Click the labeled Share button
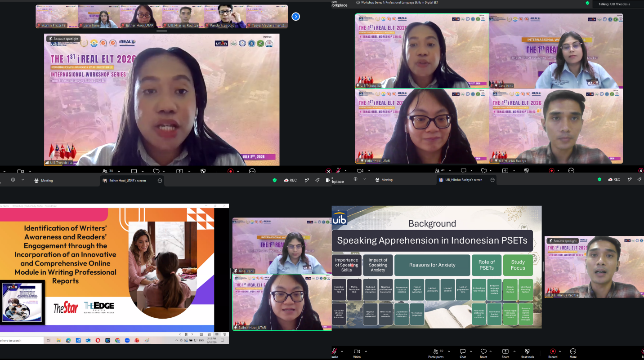The image size is (644, 360). [x=505, y=353]
